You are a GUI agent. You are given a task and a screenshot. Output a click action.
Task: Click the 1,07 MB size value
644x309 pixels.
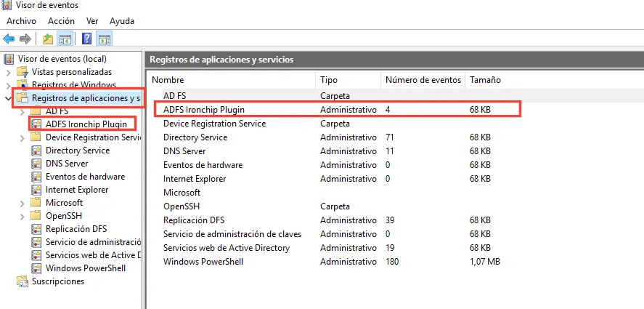pos(485,262)
